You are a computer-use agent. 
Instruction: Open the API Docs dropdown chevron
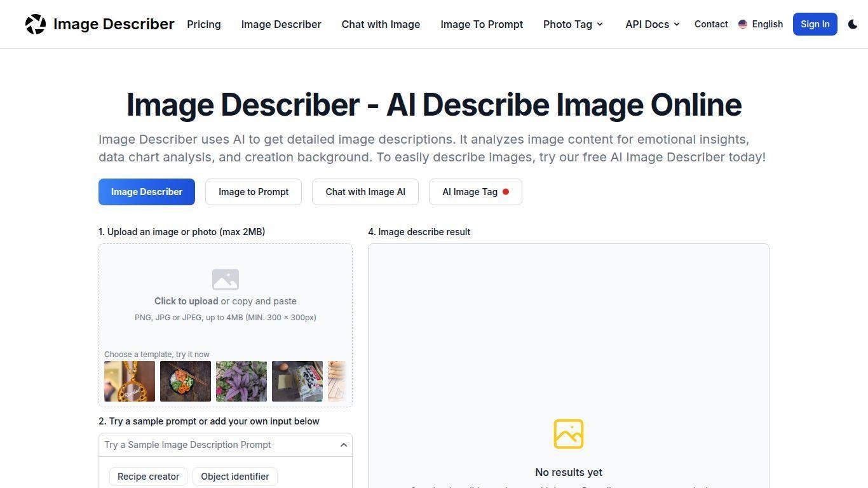coord(677,24)
